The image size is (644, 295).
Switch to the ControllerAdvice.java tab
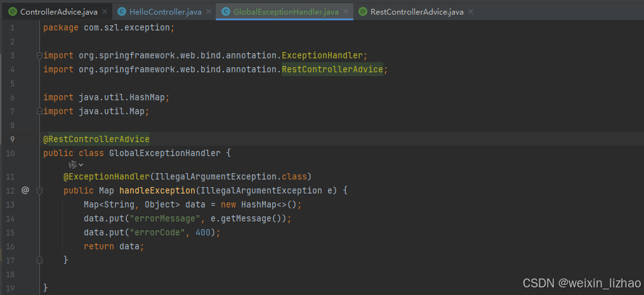59,12
